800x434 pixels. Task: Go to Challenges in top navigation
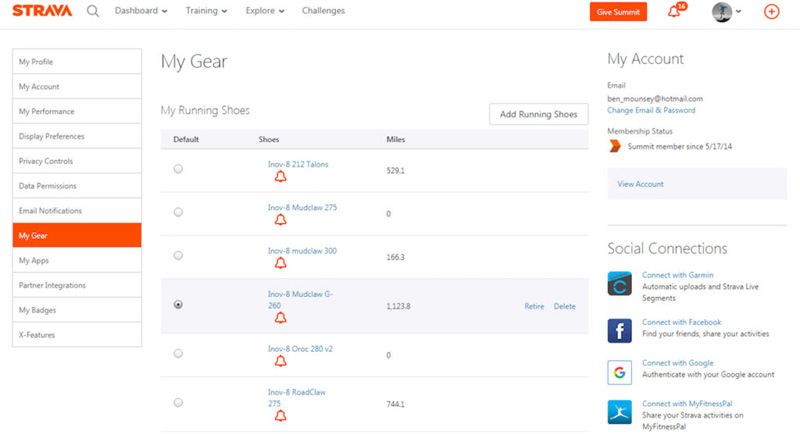(323, 11)
